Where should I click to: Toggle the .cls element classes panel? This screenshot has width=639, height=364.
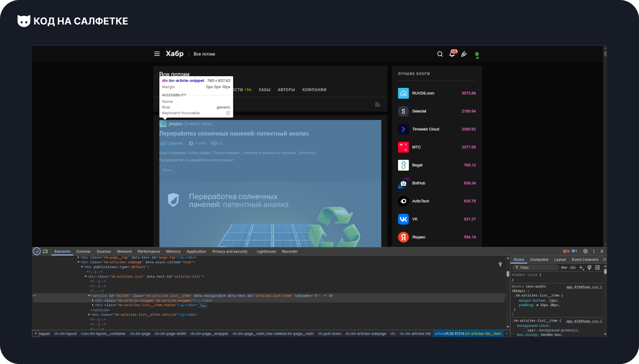(x=572, y=268)
